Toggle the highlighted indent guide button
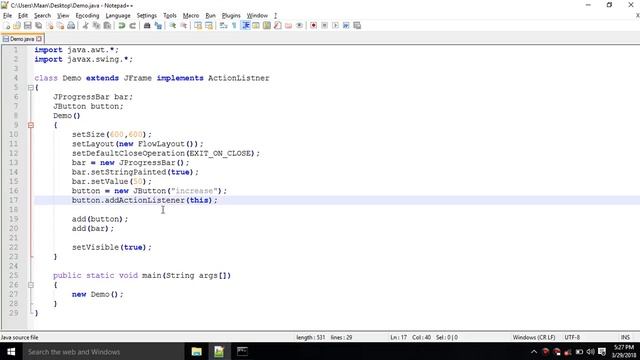640x360 pixels. [x=245, y=26]
